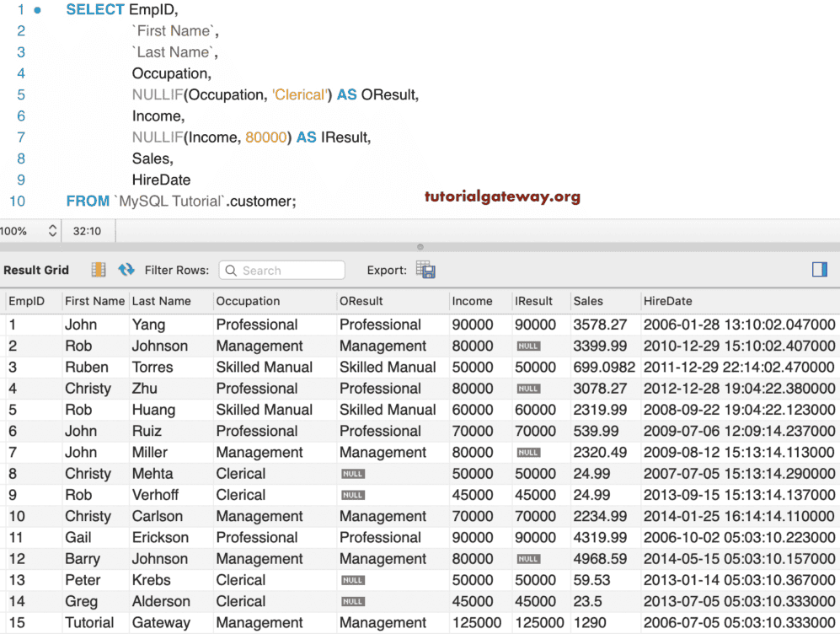840x634 pixels.
Task: Select NULL IResult cell for Rob Johnson
Action: point(528,347)
